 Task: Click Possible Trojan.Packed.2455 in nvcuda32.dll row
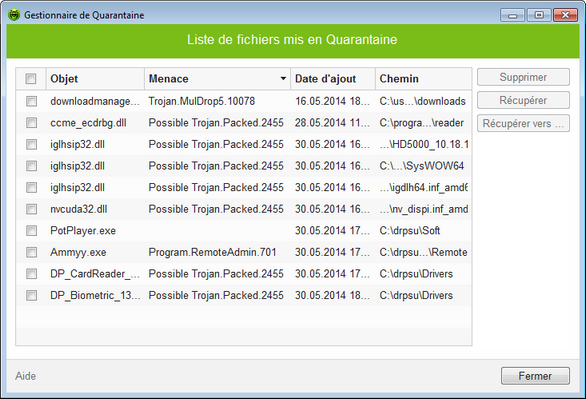216,209
